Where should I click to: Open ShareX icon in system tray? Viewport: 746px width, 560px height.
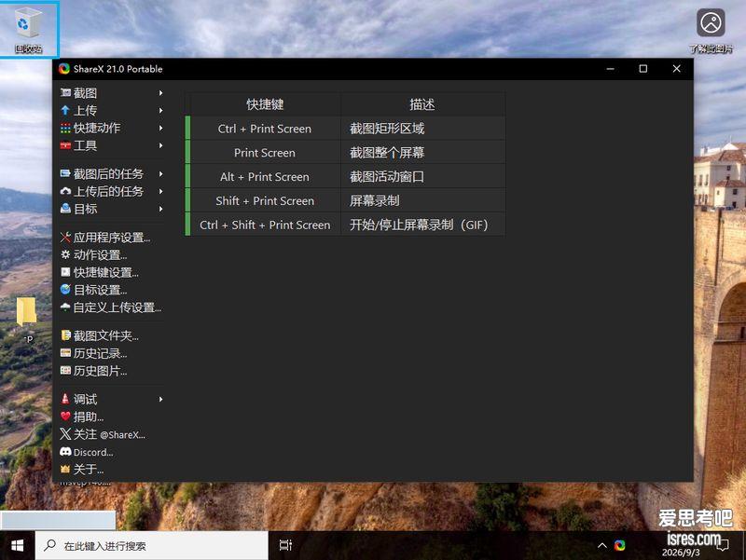619,545
